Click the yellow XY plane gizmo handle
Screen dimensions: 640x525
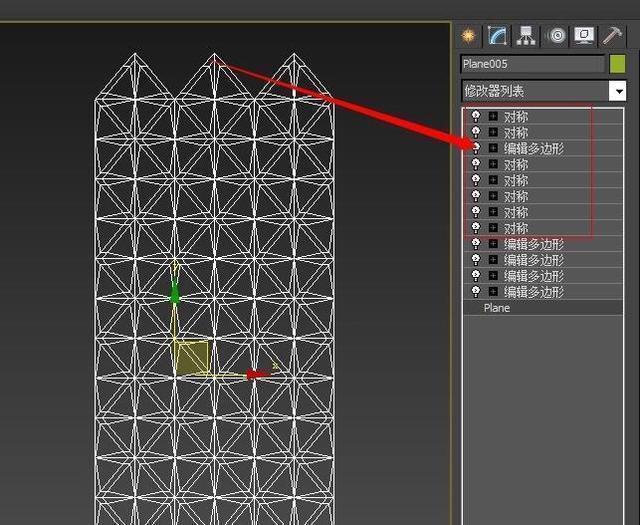point(192,358)
